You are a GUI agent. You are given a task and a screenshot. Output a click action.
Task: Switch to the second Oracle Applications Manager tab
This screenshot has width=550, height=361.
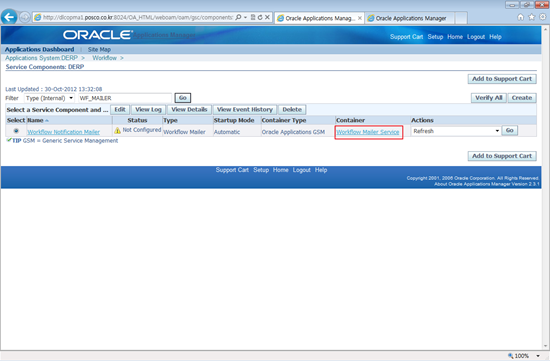[410, 18]
